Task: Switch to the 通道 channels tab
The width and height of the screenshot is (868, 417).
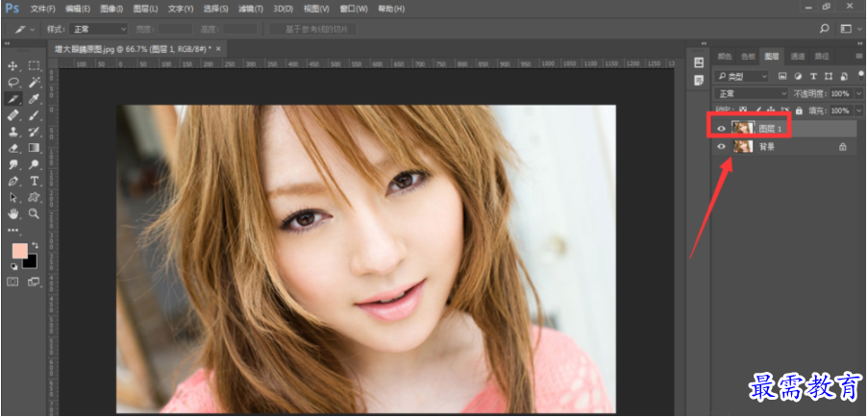Action: 798,56
